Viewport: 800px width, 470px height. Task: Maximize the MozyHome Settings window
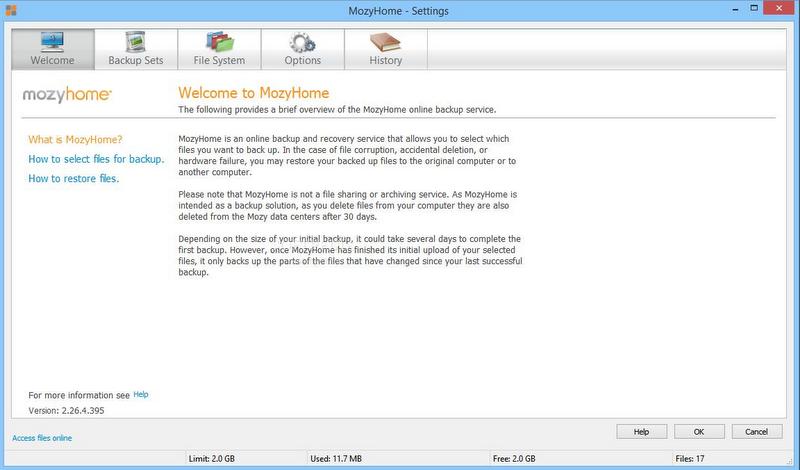tap(754, 9)
